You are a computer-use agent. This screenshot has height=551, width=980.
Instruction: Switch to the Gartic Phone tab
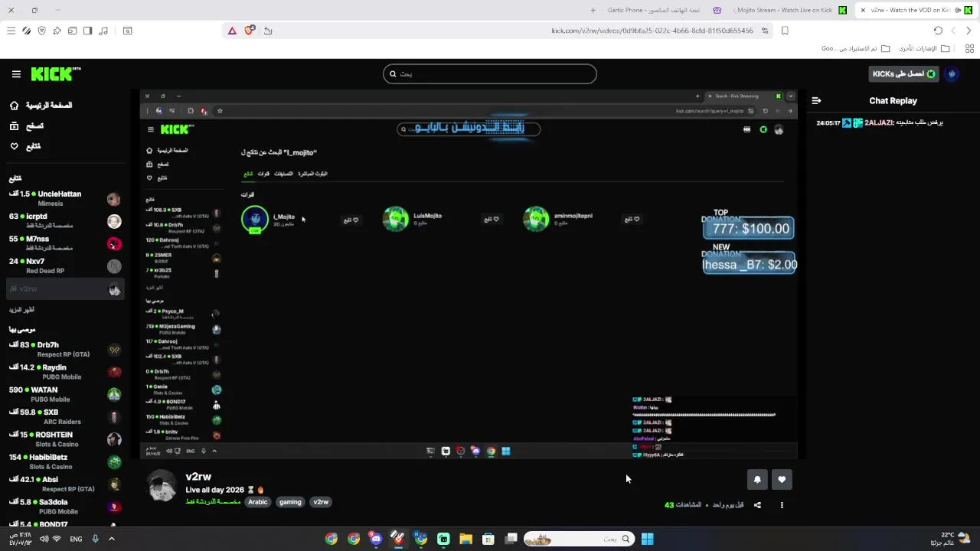[665, 10]
